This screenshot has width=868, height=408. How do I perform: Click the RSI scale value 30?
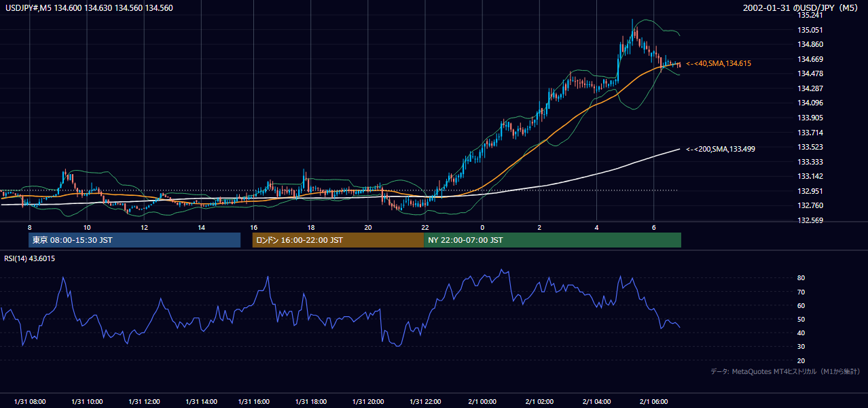(801, 347)
